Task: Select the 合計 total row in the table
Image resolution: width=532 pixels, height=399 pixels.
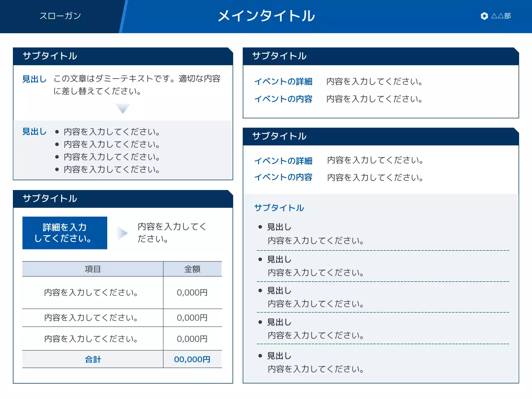Action: (x=93, y=360)
